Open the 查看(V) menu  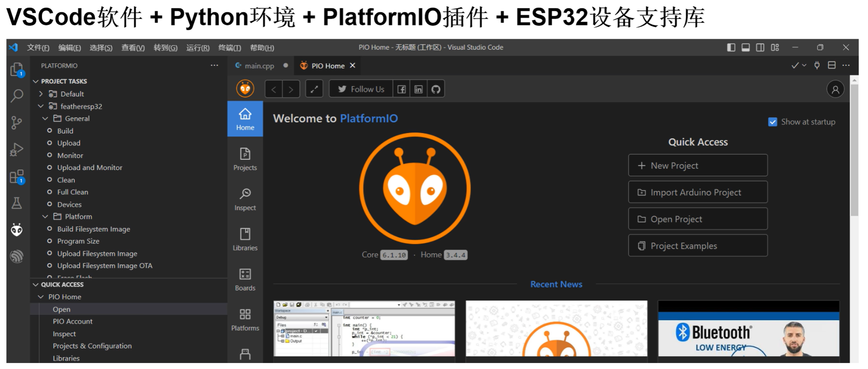(x=133, y=48)
